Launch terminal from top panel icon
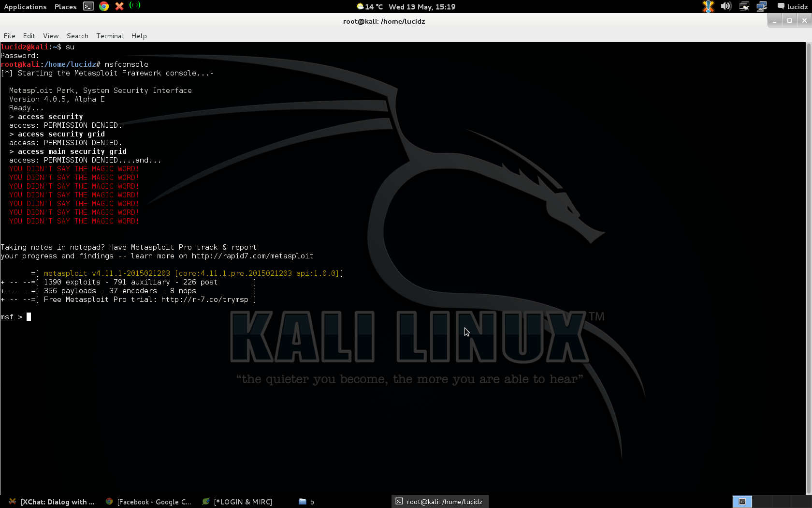The height and width of the screenshot is (508, 812). click(88, 6)
